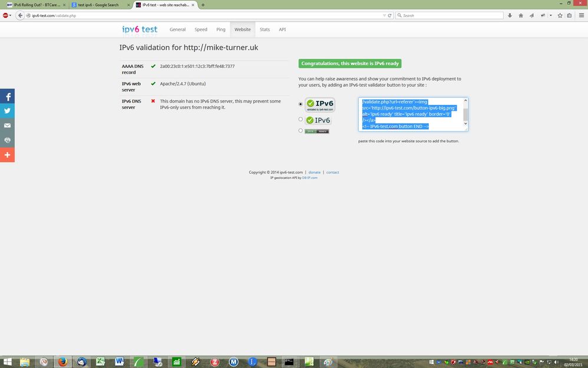Select the small IPv6 ready badge radio
588x368 pixels.
coord(300,130)
